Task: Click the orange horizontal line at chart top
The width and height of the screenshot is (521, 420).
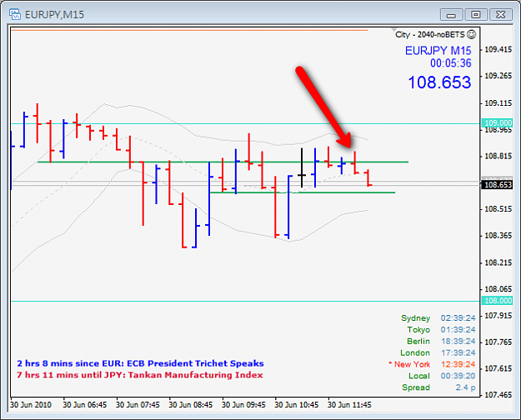Action: (x=189, y=30)
